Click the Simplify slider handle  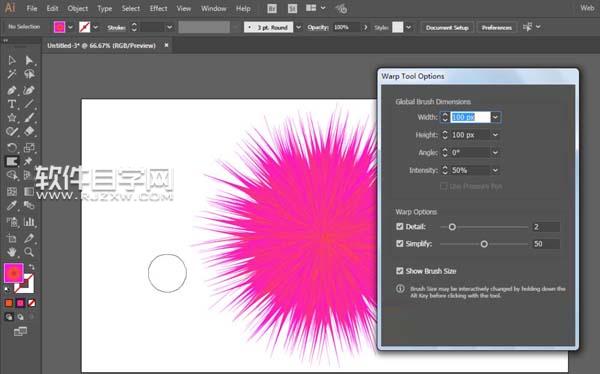coord(484,244)
